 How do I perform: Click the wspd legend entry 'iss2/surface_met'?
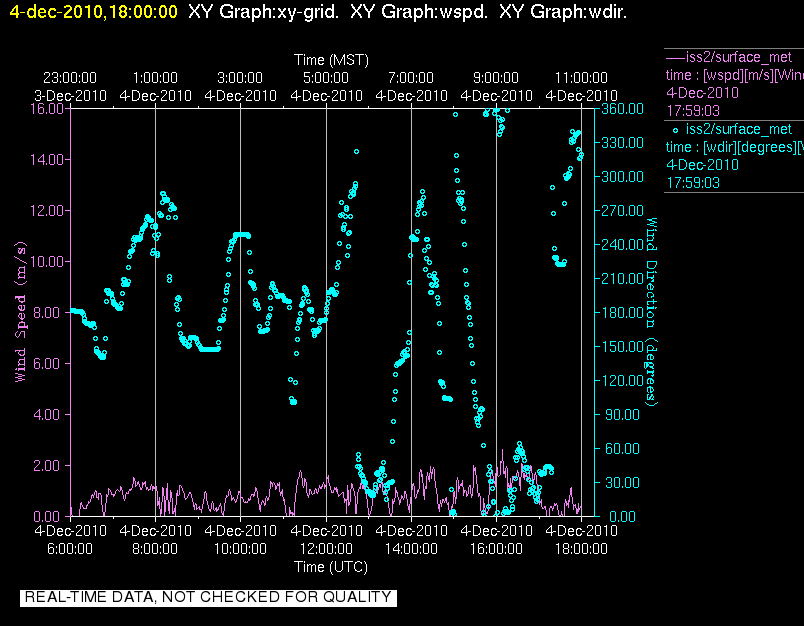[x=739, y=57]
